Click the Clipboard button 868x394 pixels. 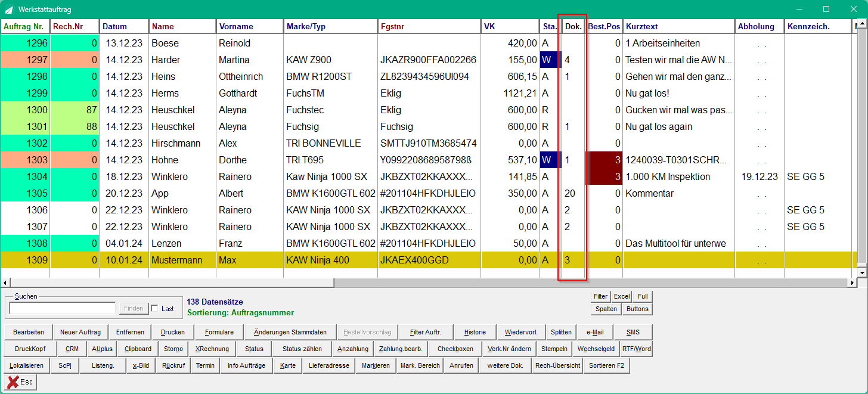pyautogui.click(x=138, y=349)
